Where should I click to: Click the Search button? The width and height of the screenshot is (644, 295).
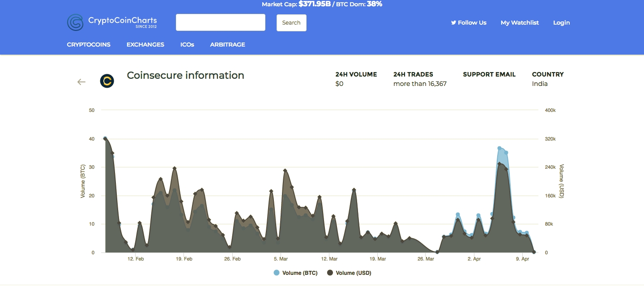coord(291,23)
